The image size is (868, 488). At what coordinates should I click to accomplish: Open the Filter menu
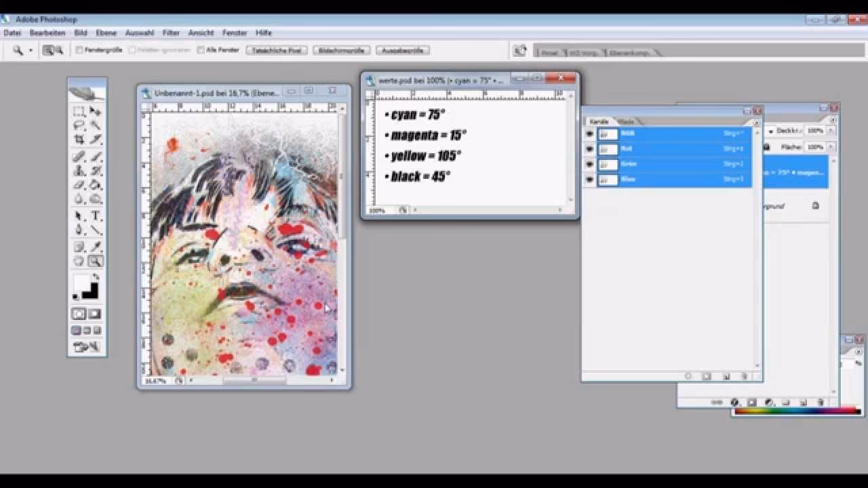pyautogui.click(x=171, y=33)
